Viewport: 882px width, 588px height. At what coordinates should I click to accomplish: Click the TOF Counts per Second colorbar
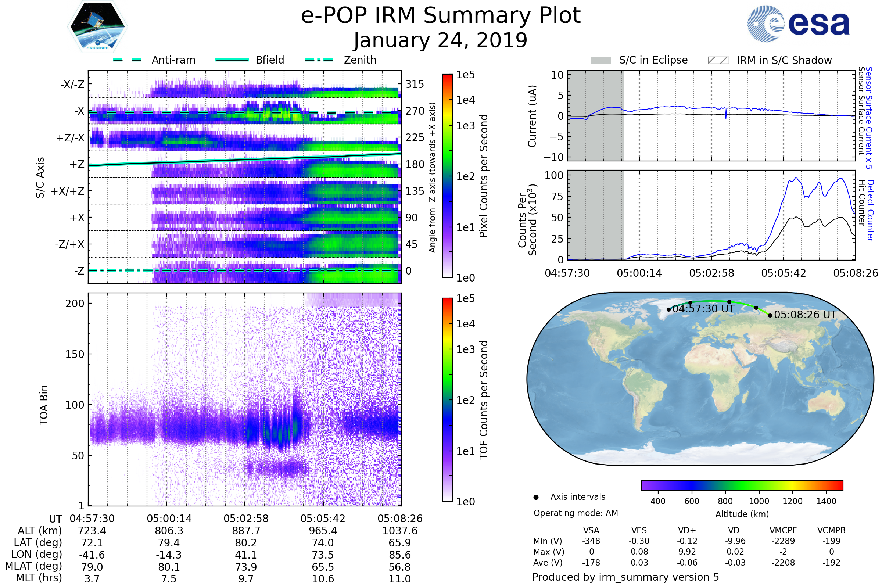click(447, 399)
